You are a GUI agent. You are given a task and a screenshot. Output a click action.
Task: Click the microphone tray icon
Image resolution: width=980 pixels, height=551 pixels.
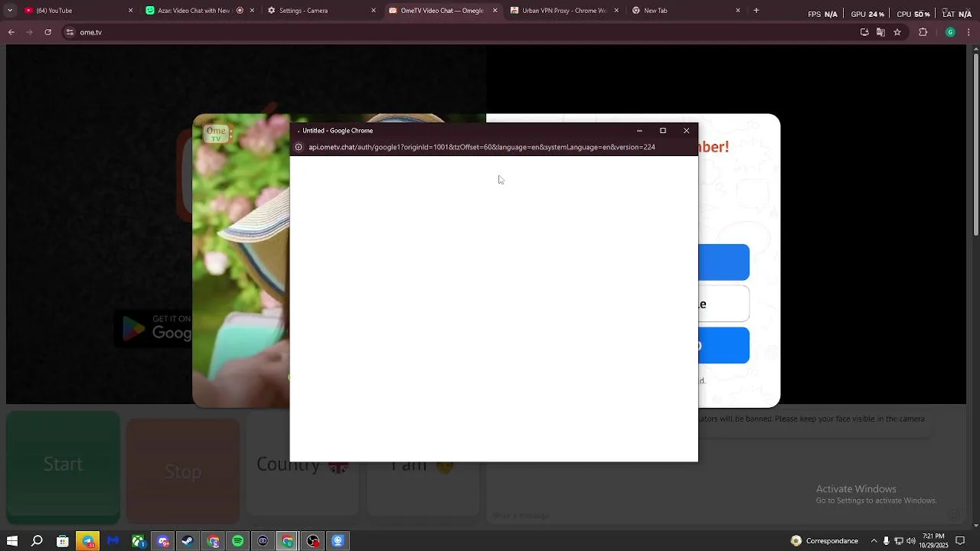pos(887,541)
